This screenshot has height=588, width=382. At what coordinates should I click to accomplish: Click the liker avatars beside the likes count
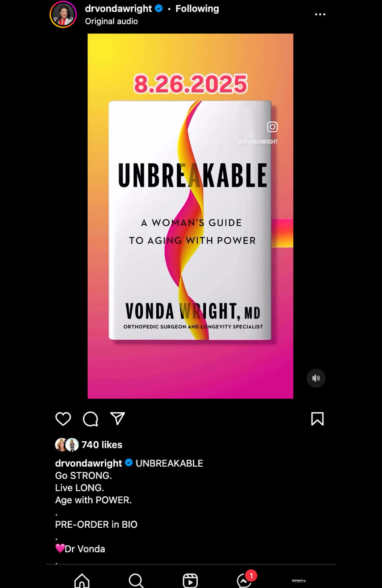click(x=67, y=445)
